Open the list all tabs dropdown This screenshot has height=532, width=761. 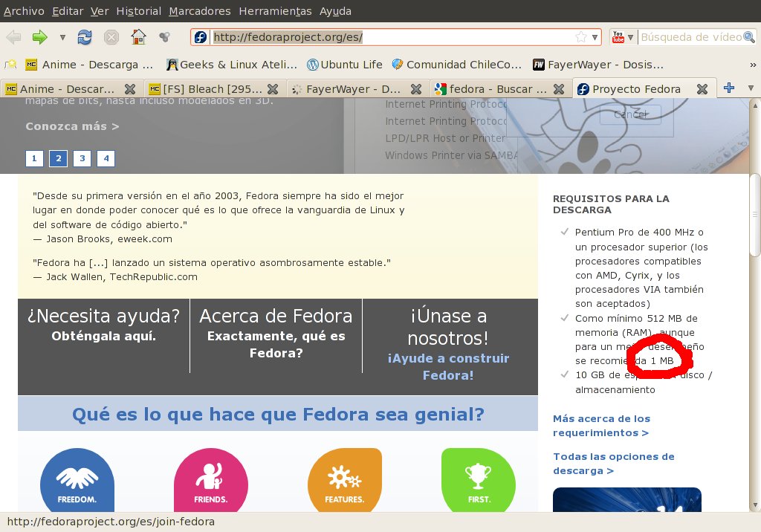pos(751,88)
